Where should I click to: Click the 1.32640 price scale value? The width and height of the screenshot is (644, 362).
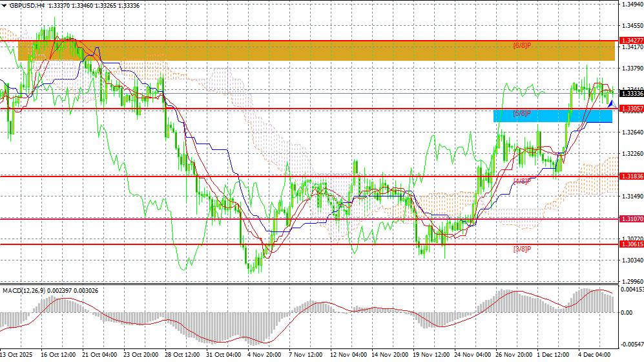pos(632,133)
